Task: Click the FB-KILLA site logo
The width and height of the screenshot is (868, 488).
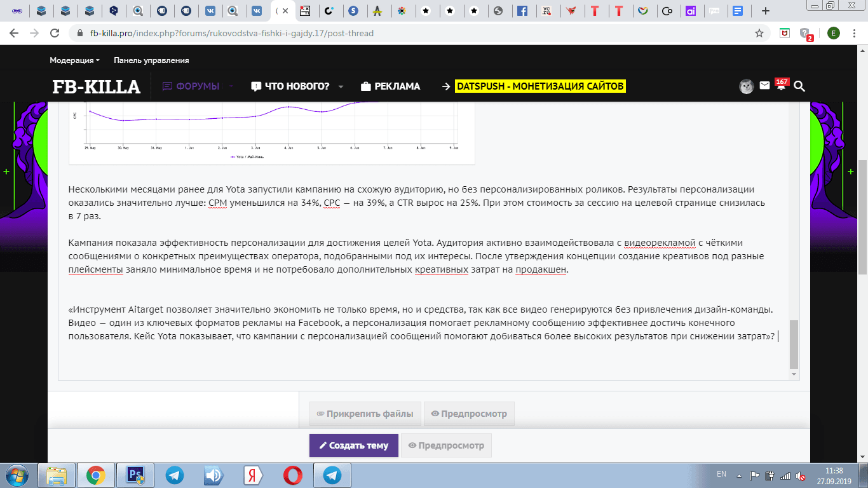Action: tap(96, 86)
